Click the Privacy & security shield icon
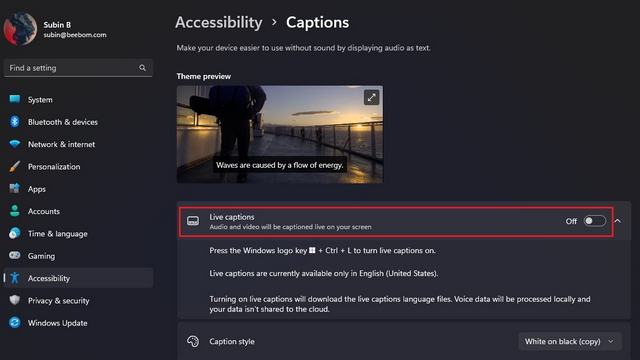Image resolution: width=640 pixels, height=360 pixels. [x=15, y=300]
